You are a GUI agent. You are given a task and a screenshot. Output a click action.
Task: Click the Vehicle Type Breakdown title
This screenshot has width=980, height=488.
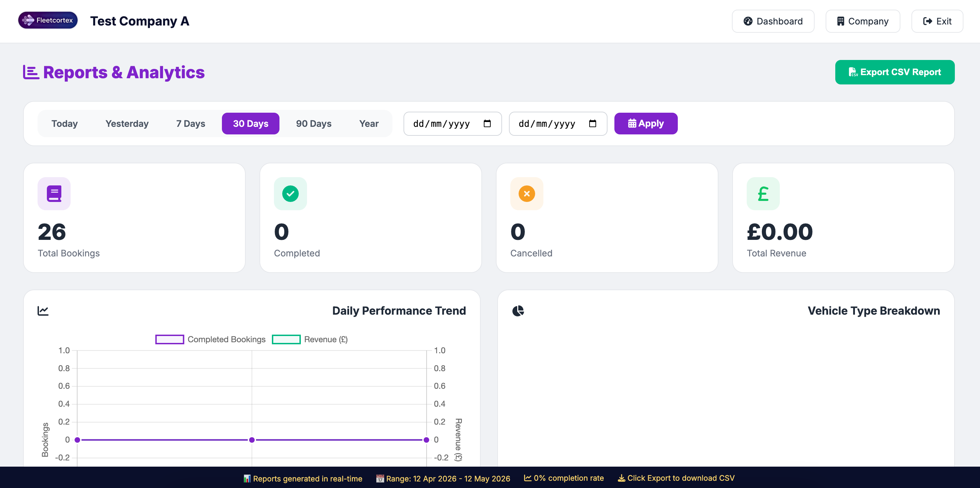tap(874, 311)
